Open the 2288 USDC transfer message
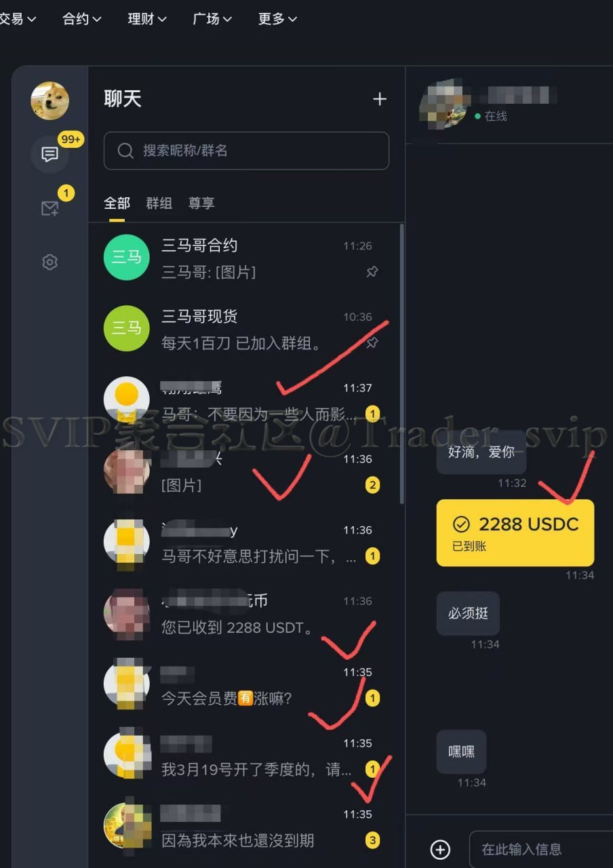613x868 pixels. [515, 533]
